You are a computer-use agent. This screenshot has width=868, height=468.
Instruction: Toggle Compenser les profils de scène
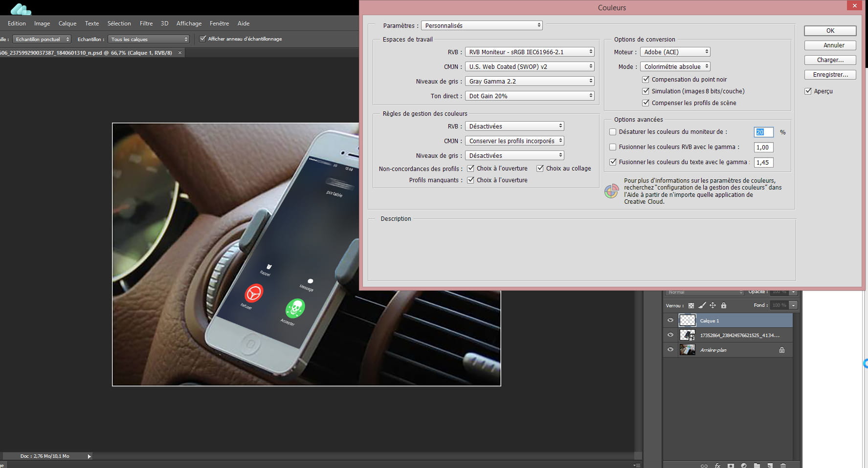tap(645, 103)
